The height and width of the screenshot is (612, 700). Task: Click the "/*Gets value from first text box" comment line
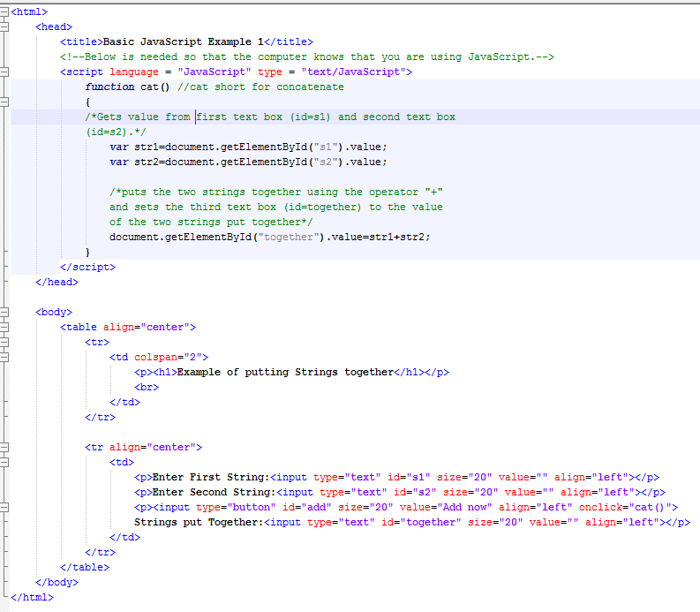click(x=270, y=117)
